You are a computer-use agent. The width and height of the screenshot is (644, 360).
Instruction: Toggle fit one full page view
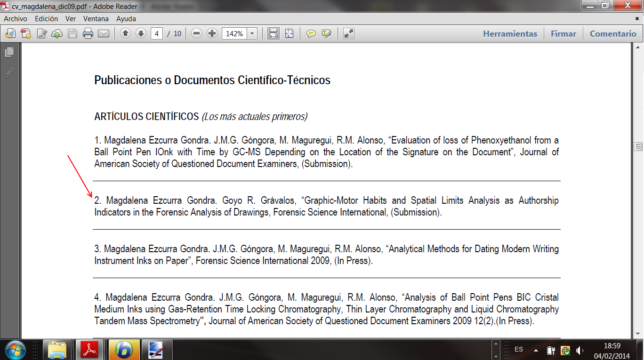(x=289, y=34)
